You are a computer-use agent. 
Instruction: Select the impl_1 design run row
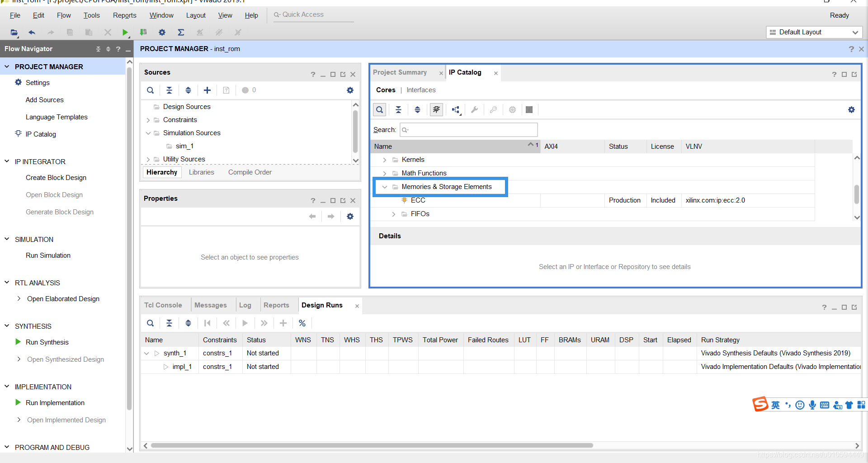[x=500, y=367]
